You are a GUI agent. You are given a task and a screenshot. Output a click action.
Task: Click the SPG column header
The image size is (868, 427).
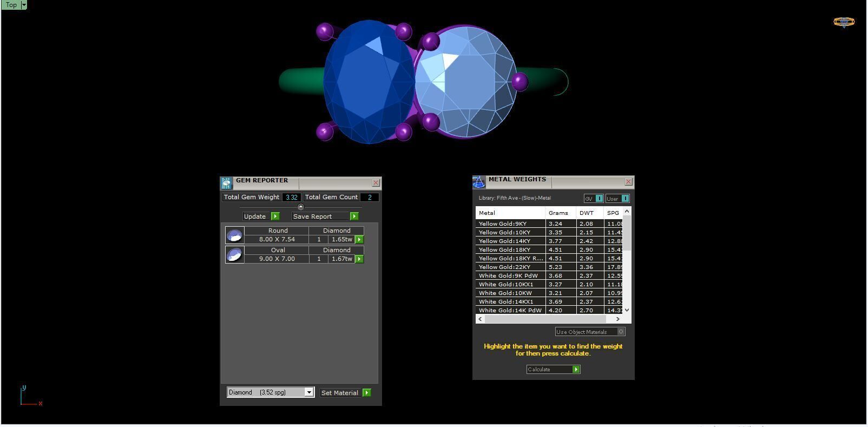tap(614, 213)
